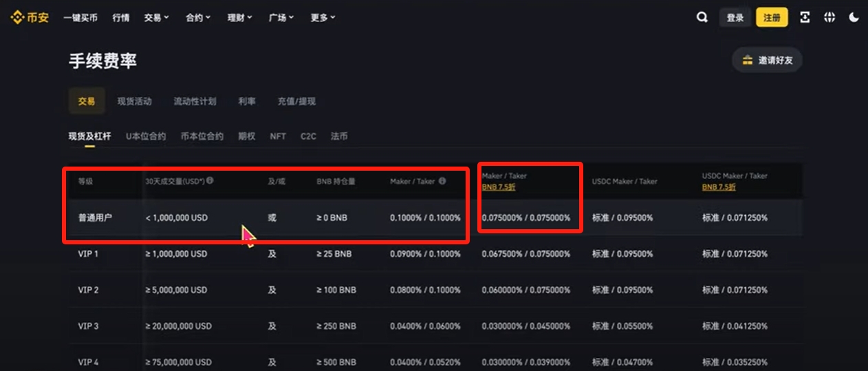
Task: Switch to the 流动性计划 tab
Action: 195,101
